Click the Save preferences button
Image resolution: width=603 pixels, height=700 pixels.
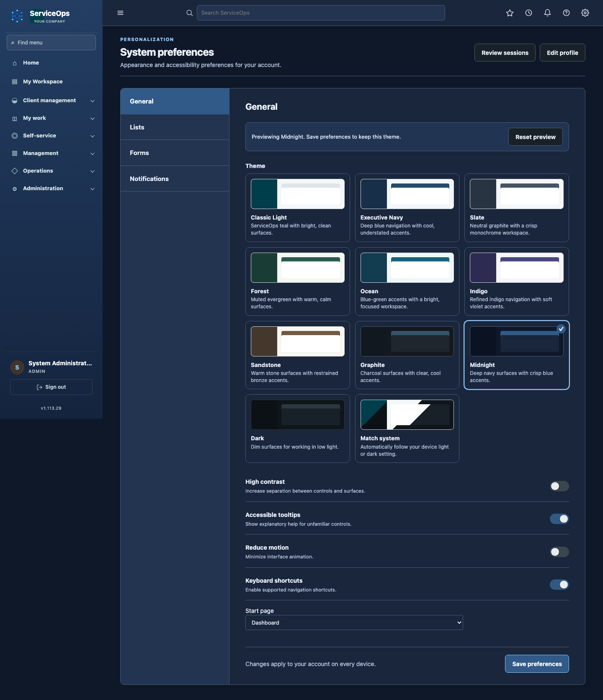click(537, 664)
